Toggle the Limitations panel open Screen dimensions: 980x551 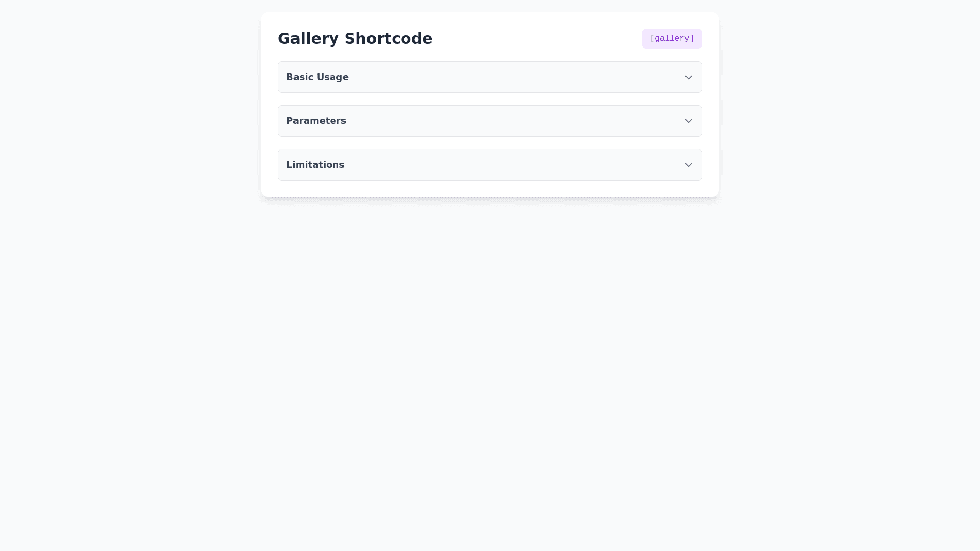pos(489,165)
